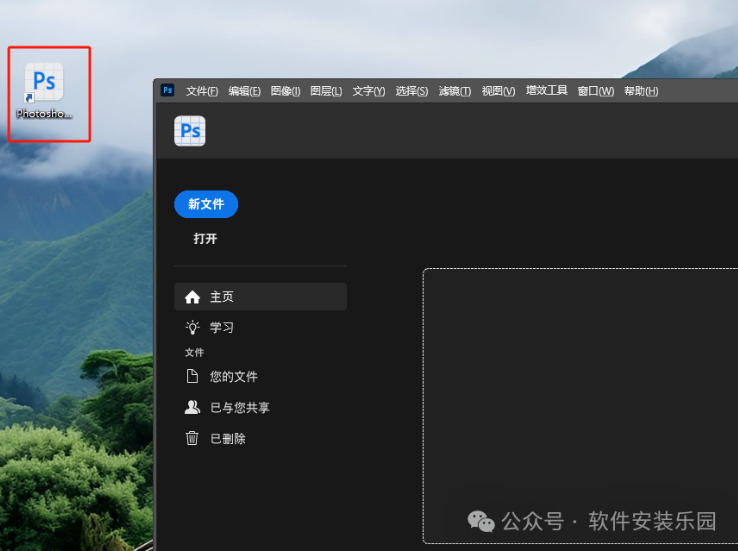Image resolution: width=738 pixels, height=551 pixels.
Task: Open 您的文件 in the sidebar
Action: coord(233,377)
